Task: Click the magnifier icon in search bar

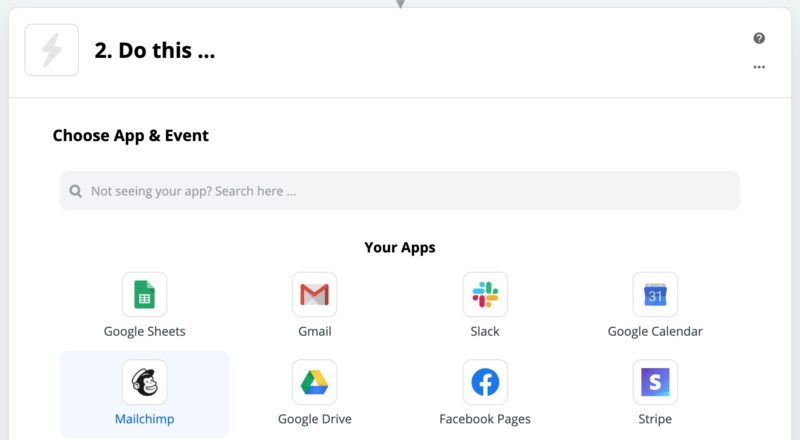Action: click(x=76, y=191)
